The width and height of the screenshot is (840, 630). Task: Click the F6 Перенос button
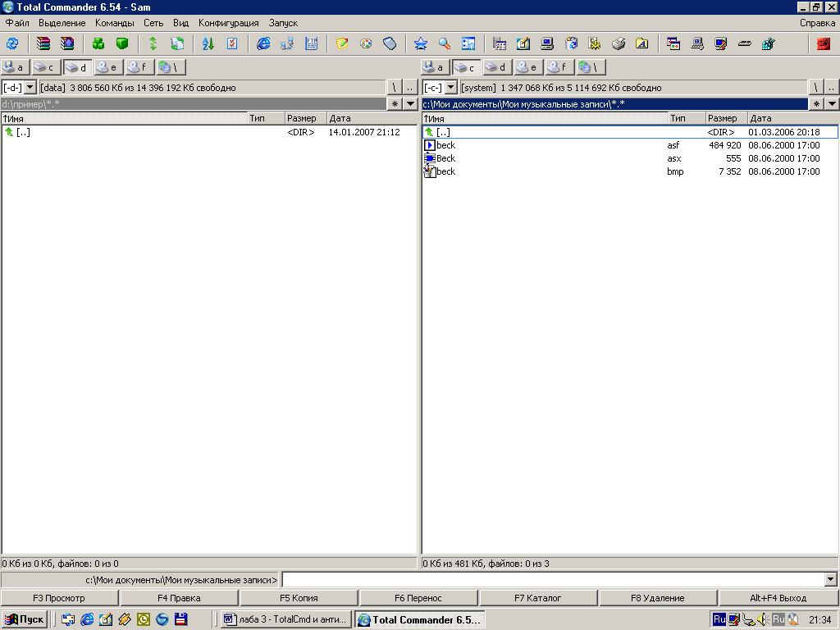click(418, 598)
